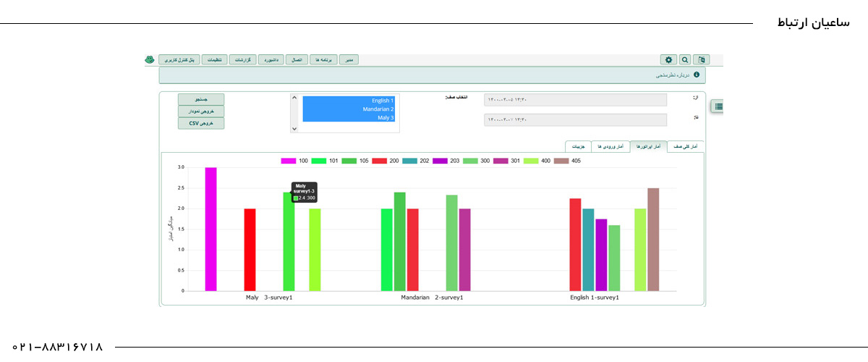Viewport: 868px width, 362px height.
Task: Click the settings gear icon
Action: pyautogui.click(x=668, y=59)
